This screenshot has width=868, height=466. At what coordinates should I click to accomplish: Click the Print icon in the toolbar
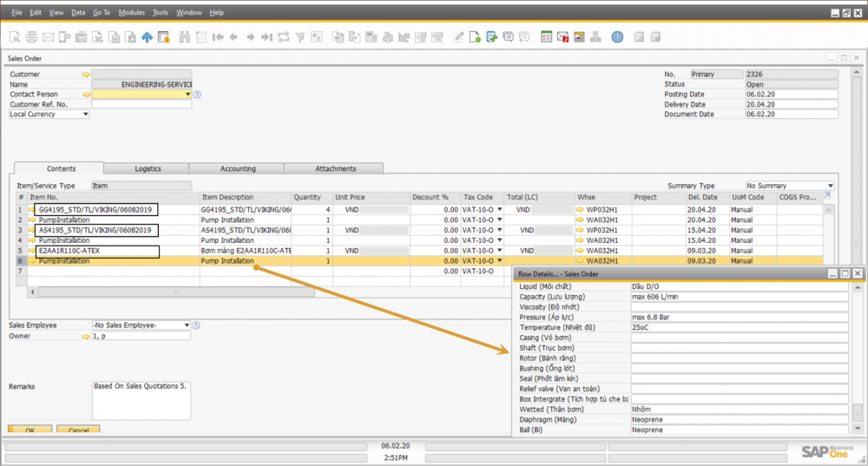[x=31, y=37]
